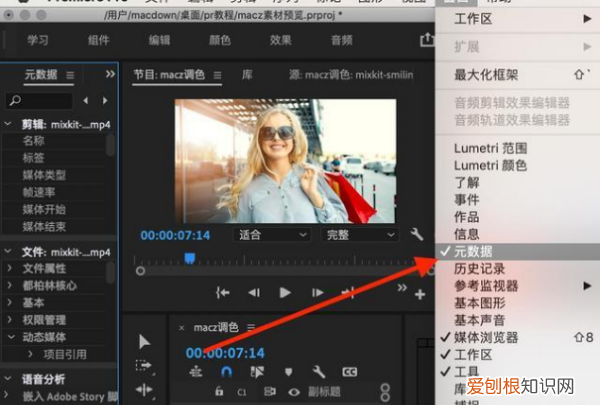
Task: Toggle track lock padlock icon
Action: tap(219, 391)
